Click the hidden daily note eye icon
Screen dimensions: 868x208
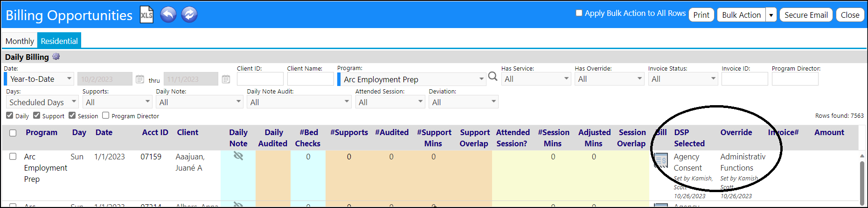click(238, 156)
